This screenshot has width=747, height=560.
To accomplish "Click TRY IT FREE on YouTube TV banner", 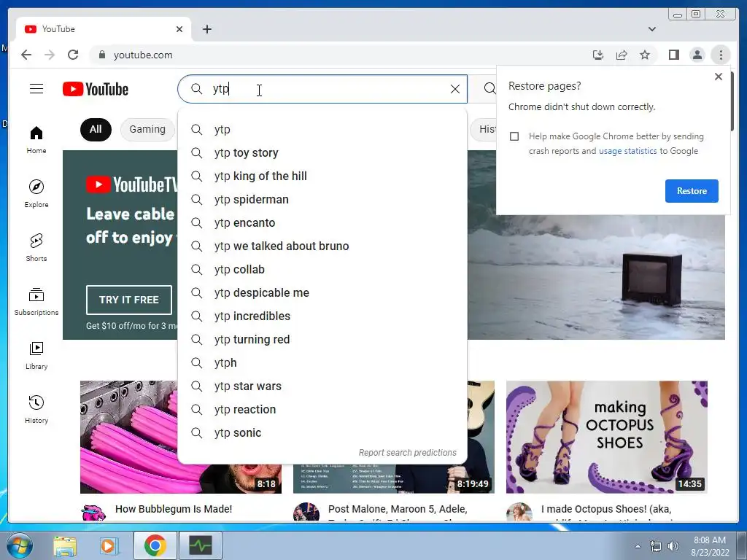I will coord(128,300).
